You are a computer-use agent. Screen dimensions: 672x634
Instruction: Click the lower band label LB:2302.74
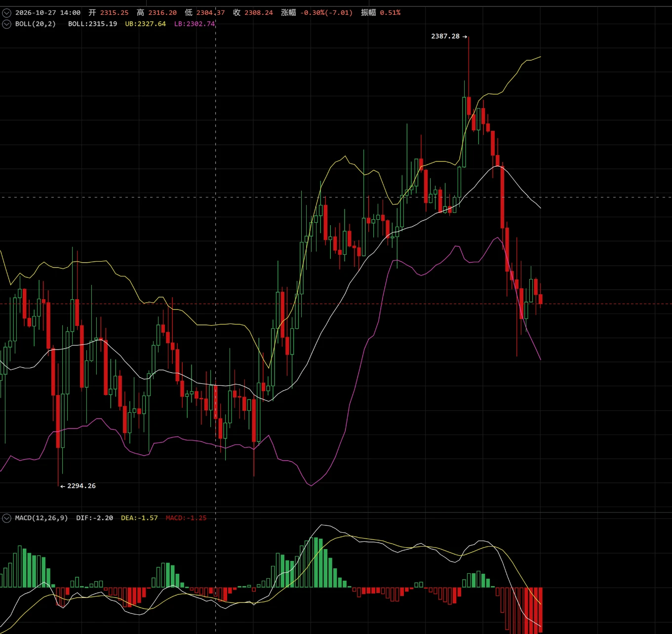click(x=195, y=24)
